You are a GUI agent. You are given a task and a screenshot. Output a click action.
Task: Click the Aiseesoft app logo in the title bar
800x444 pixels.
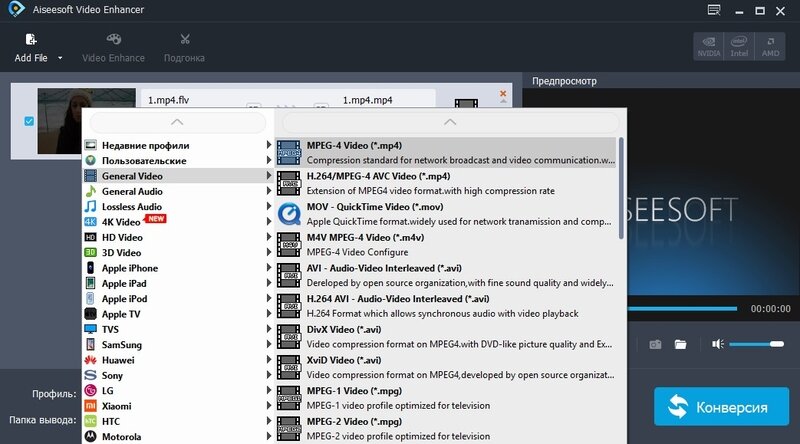click(x=16, y=9)
